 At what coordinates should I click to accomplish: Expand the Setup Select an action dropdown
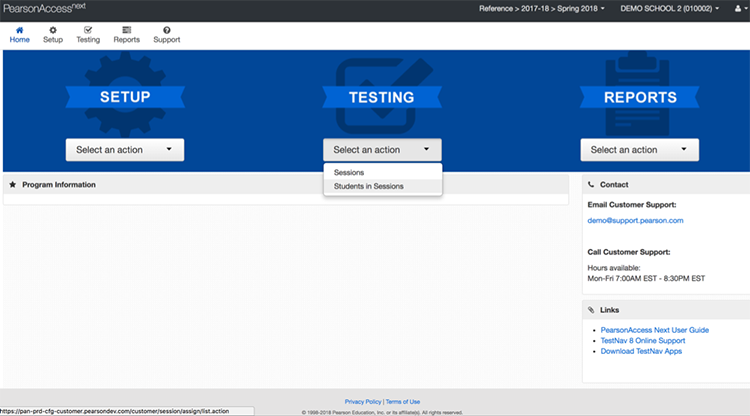point(125,150)
